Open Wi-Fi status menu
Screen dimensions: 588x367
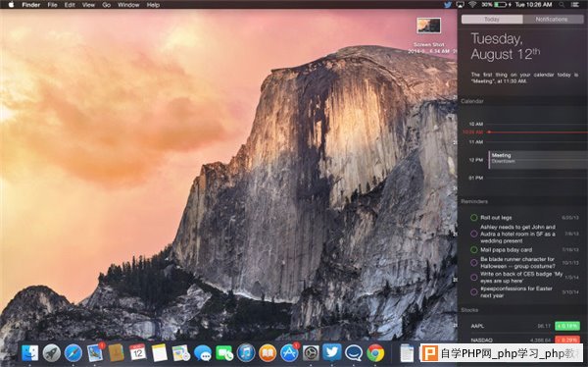[x=472, y=5]
